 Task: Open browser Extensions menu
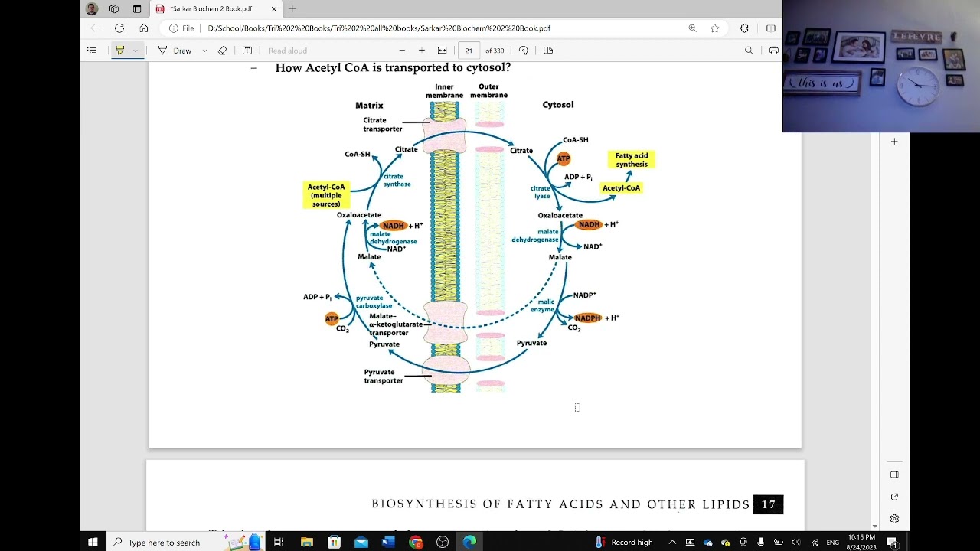click(x=744, y=28)
